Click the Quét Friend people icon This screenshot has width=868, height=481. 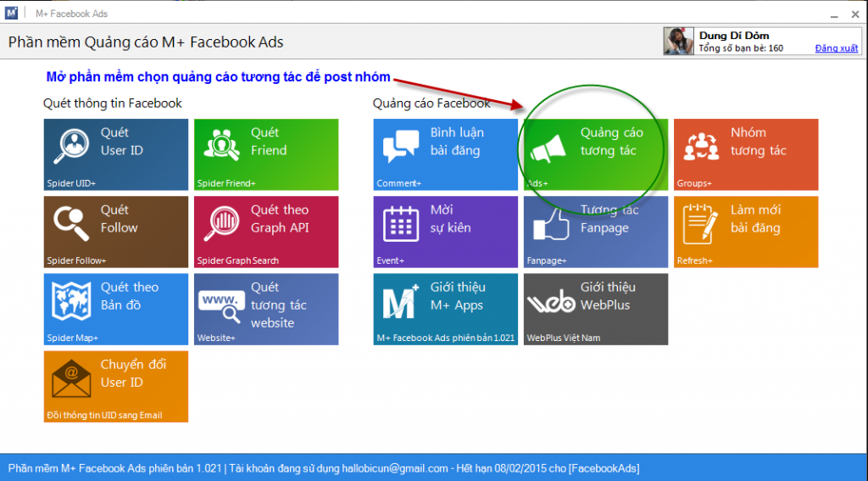221,145
